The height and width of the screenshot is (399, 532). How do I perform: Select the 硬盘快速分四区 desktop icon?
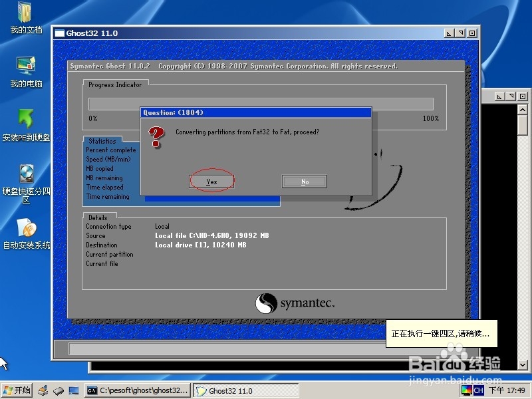pyautogui.click(x=26, y=184)
